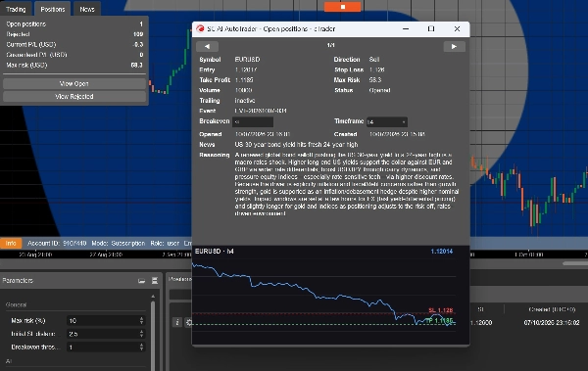Click the info icon in positions row

(x=177, y=322)
